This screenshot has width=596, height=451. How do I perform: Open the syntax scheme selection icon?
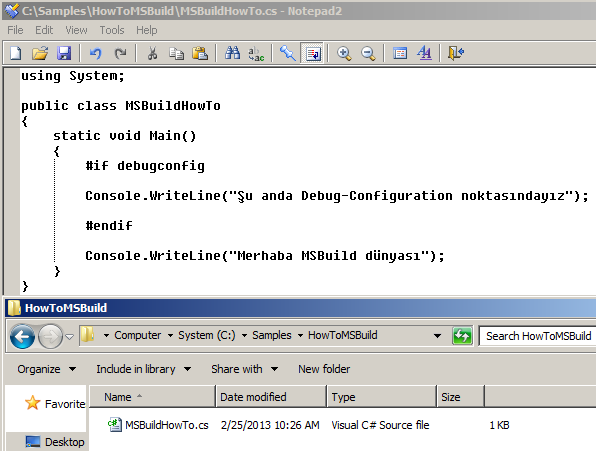point(399,53)
